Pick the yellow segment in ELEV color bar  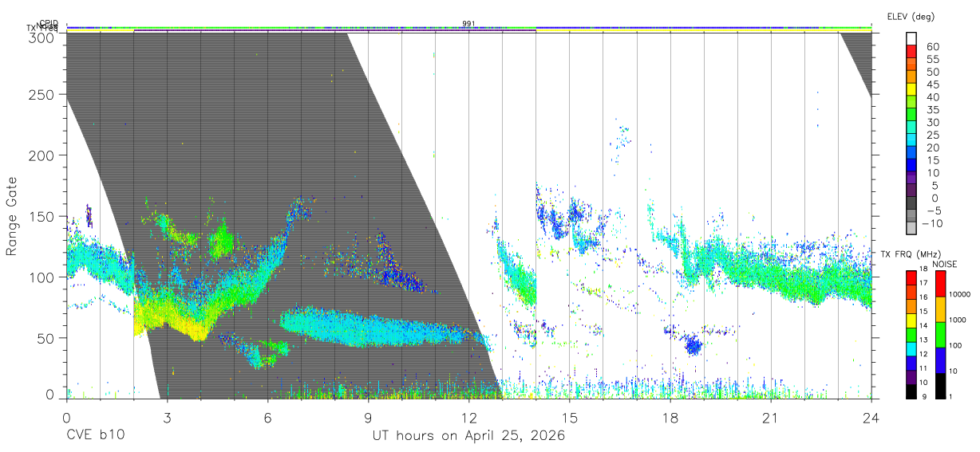tap(913, 89)
